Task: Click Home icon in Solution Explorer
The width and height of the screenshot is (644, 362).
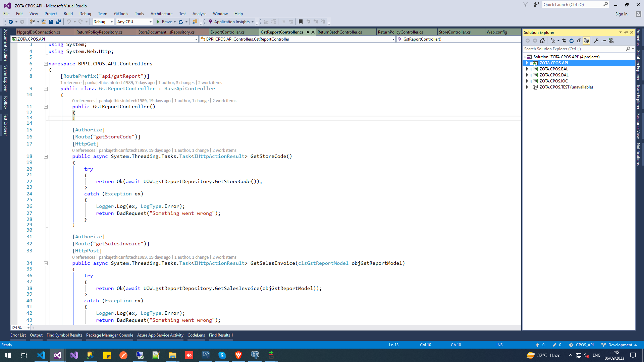Action: coord(542,41)
